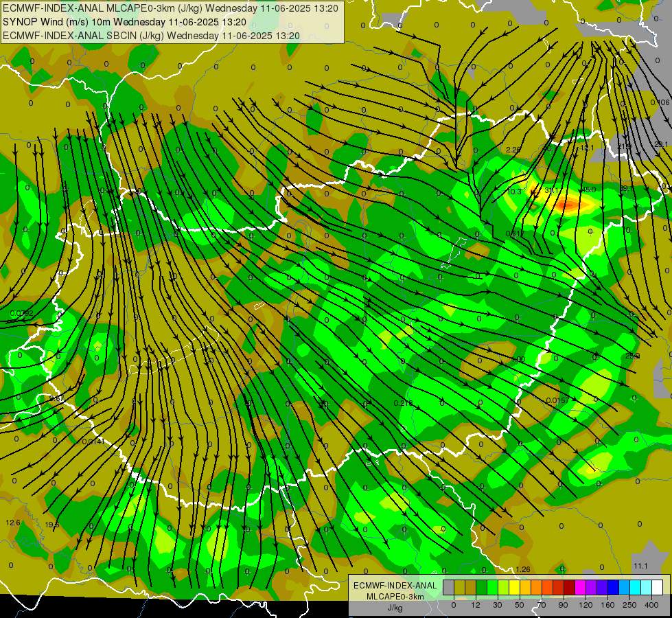
Task: Select the gray swatch in the legend
Action: (449, 587)
